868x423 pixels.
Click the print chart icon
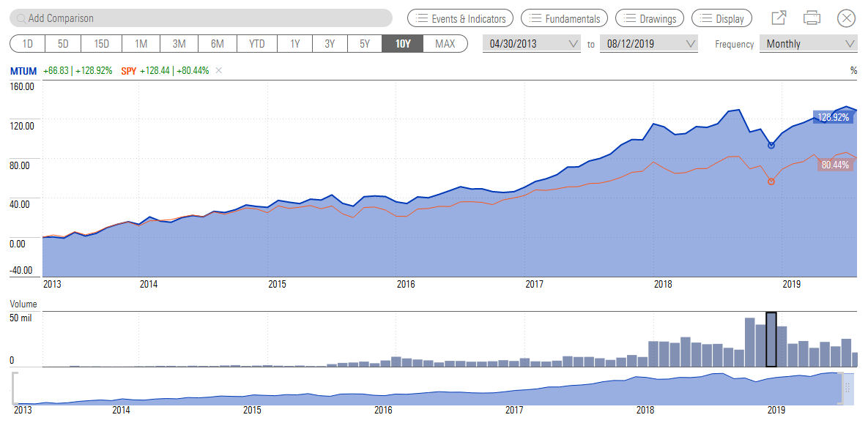click(812, 18)
